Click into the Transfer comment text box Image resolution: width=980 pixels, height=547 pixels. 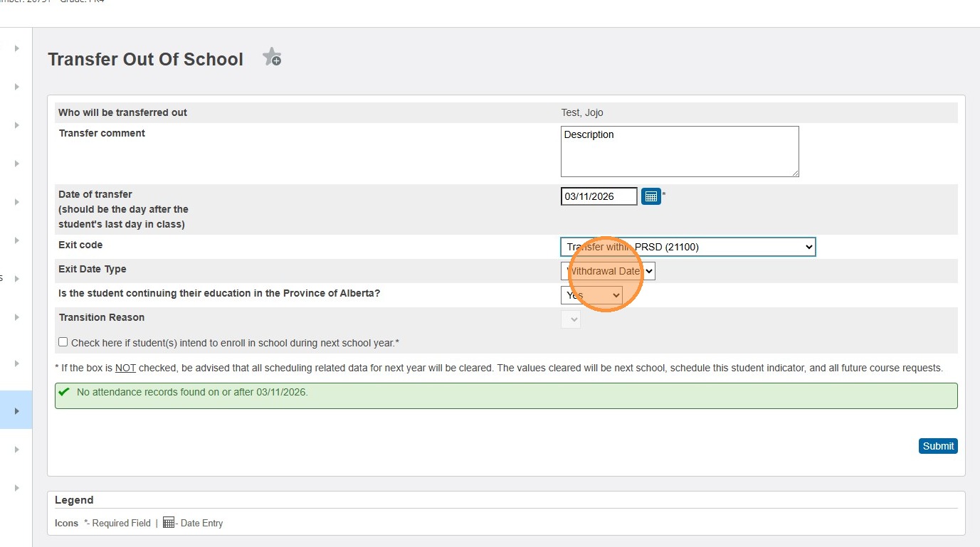[x=679, y=152]
